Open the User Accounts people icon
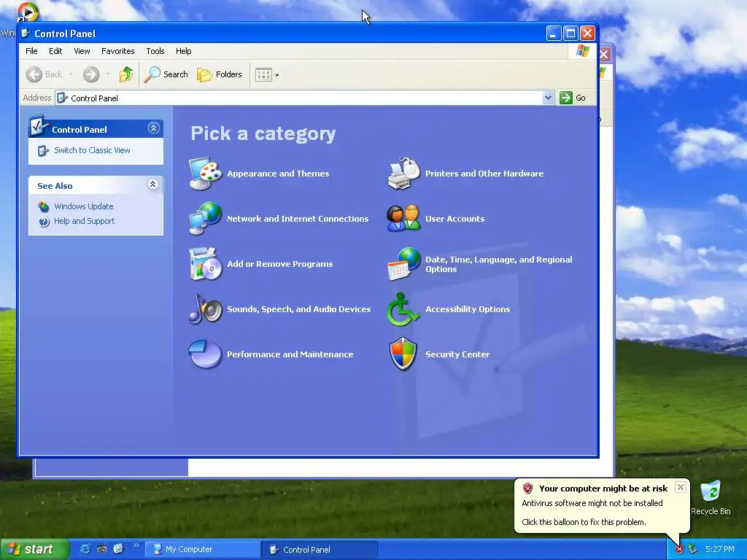The width and height of the screenshot is (747, 560). tap(404, 219)
